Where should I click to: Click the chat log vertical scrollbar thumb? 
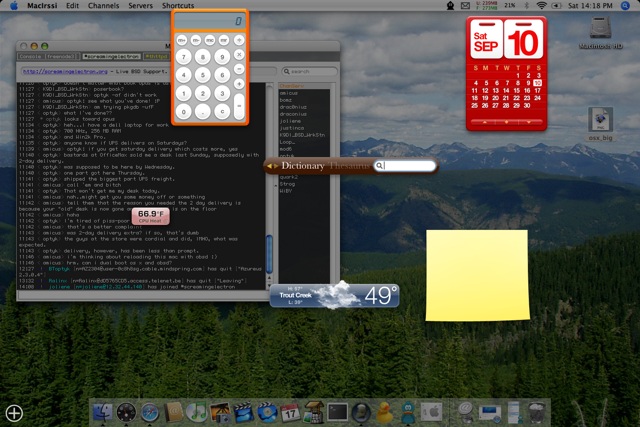(x=269, y=254)
